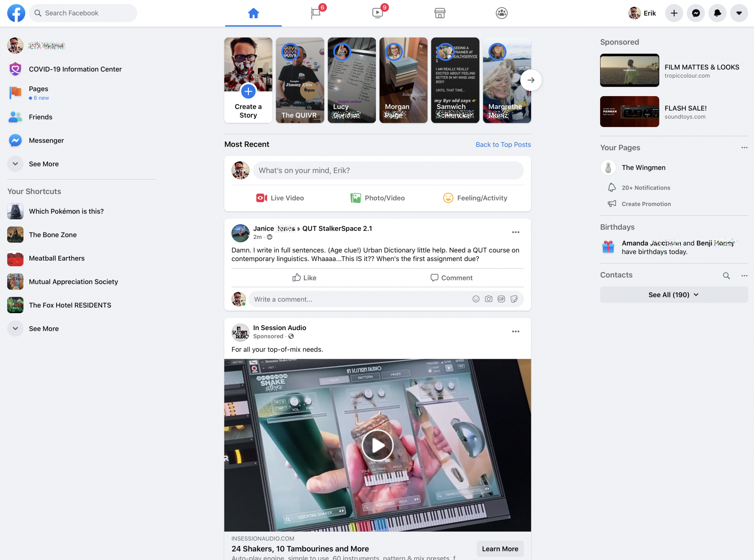
Task: Expand See More under Your Shortcuts
Action: click(81, 329)
